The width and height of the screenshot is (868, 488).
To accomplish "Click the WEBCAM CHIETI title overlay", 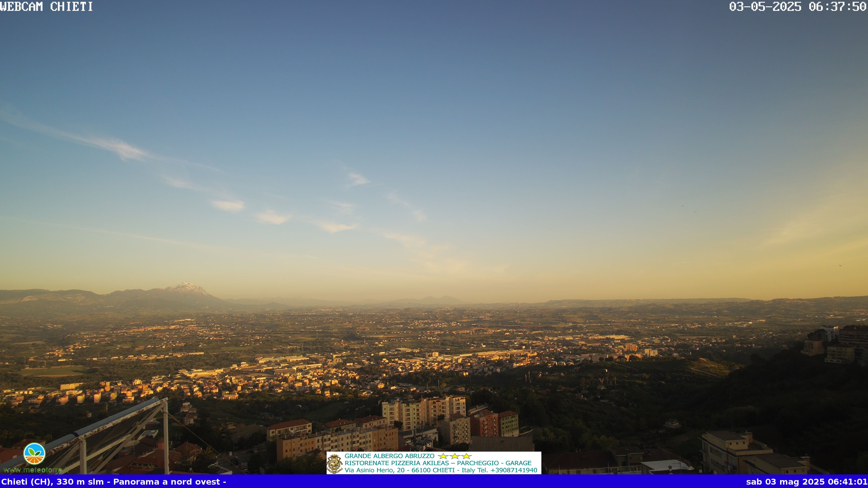I will pos(47,6).
